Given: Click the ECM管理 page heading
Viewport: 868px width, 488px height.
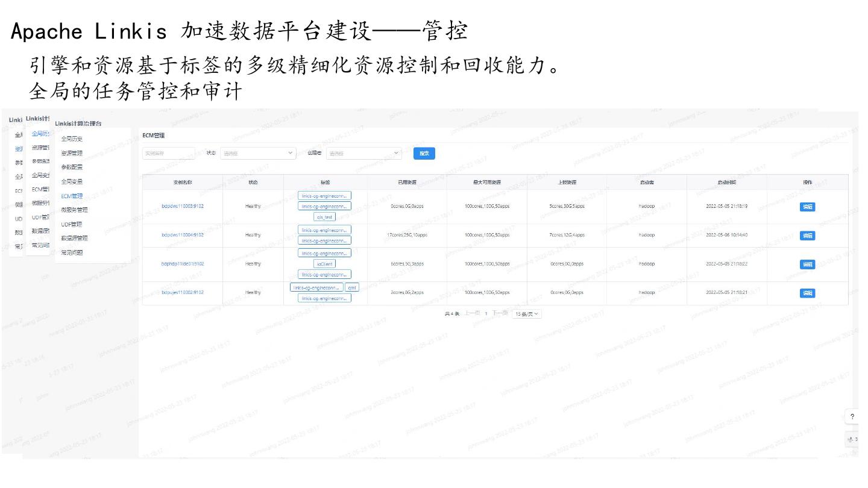Looking at the screenshot, I should pos(153,136).
